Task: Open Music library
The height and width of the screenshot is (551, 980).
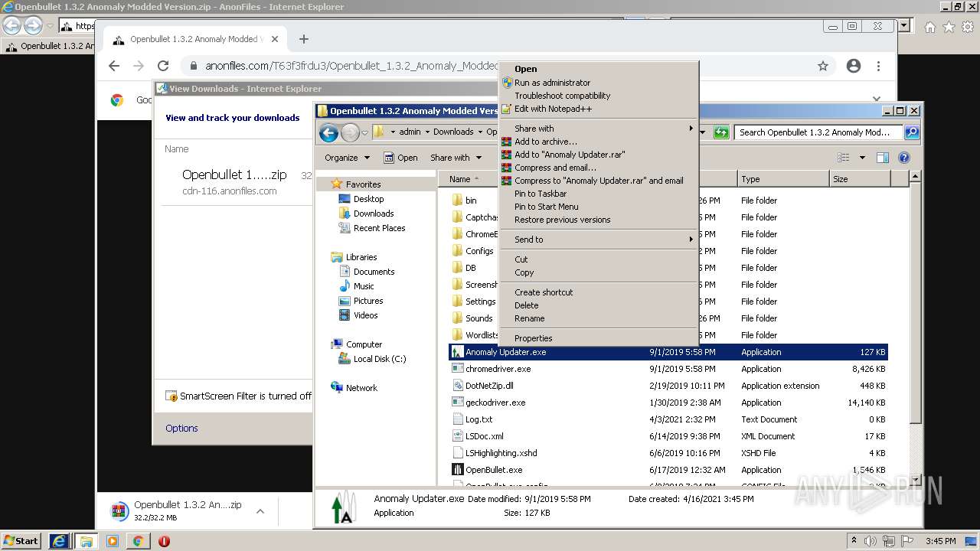Action: [364, 286]
